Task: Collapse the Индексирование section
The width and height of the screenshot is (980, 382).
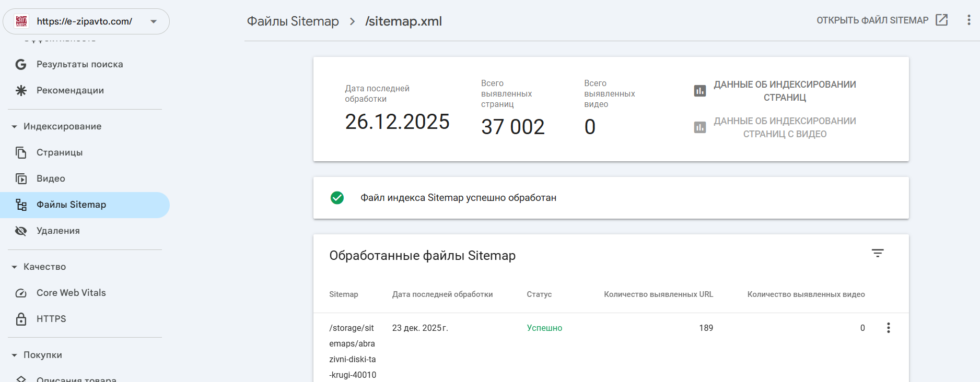Action: pyautogui.click(x=15, y=127)
